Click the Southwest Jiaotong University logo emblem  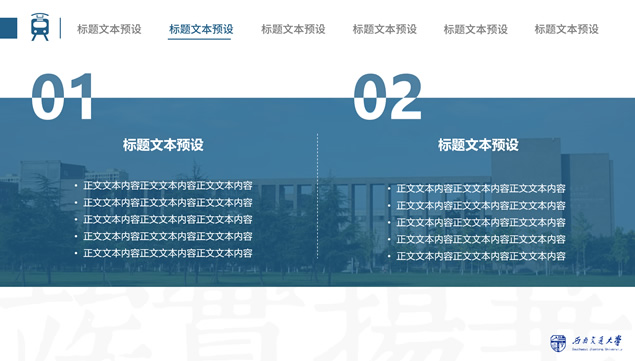coord(558,343)
